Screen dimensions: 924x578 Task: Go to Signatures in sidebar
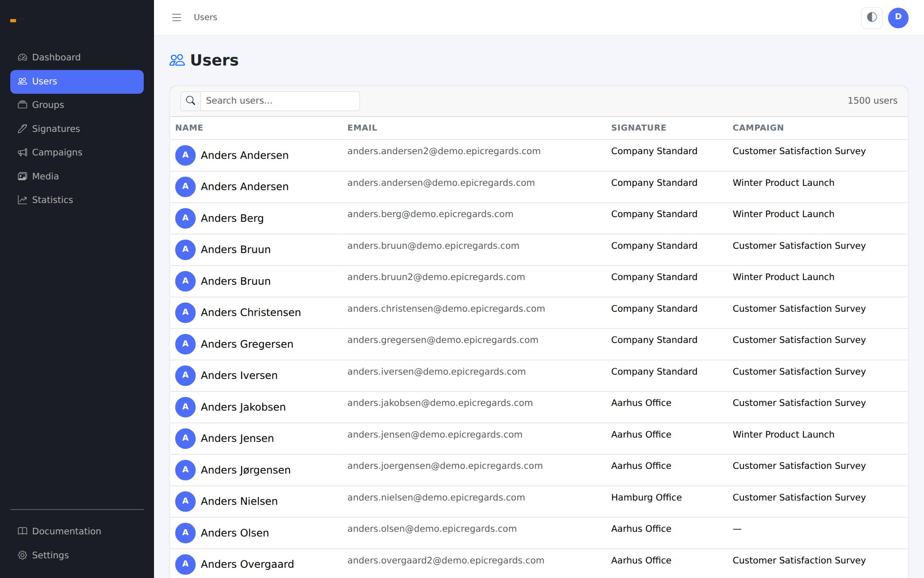(77, 129)
